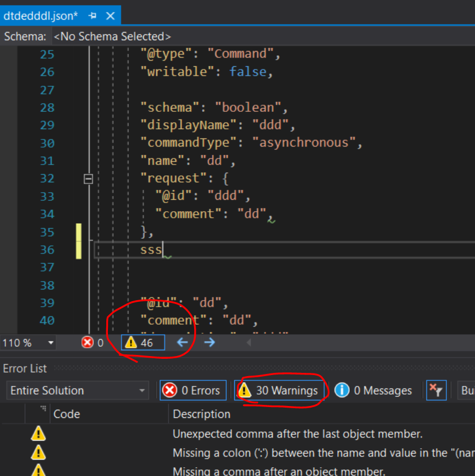The height and width of the screenshot is (476, 475).
Task: Toggle the 30 Warnings filter
Action: (279, 390)
